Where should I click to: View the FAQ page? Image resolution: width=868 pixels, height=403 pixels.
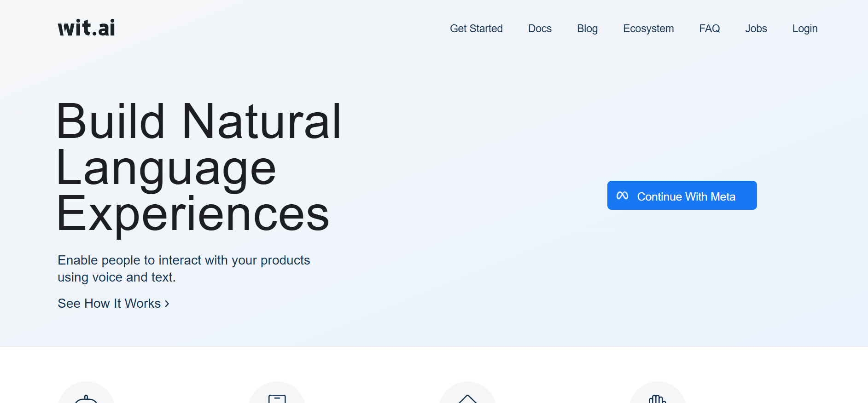coord(709,29)
